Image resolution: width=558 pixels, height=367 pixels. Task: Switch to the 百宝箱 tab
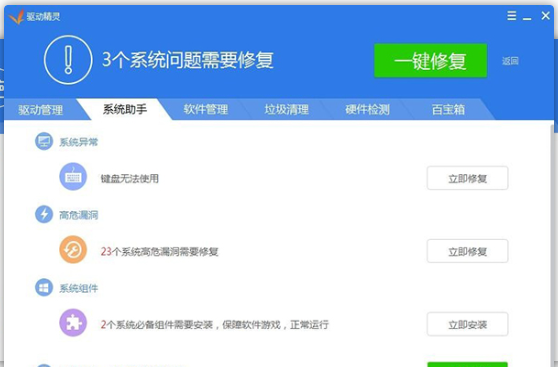(x=448, y=109)
